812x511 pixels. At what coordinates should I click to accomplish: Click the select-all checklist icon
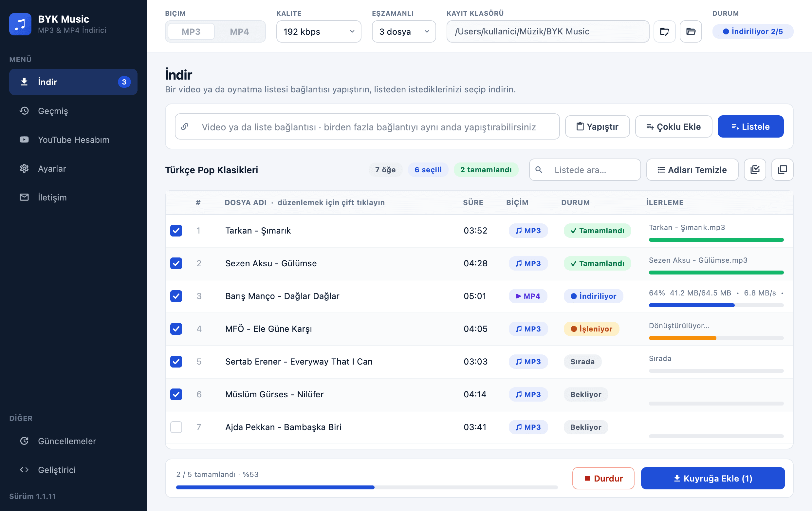[x=755, y=170]
